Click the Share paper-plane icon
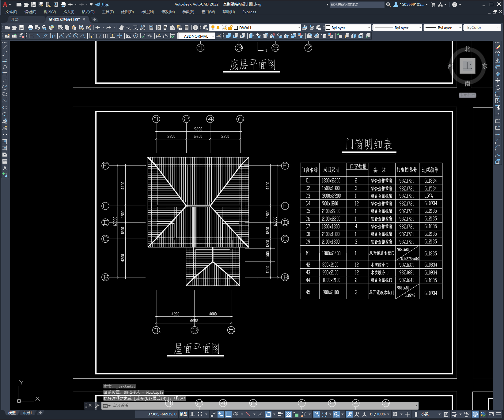 [x=98, y=5]
